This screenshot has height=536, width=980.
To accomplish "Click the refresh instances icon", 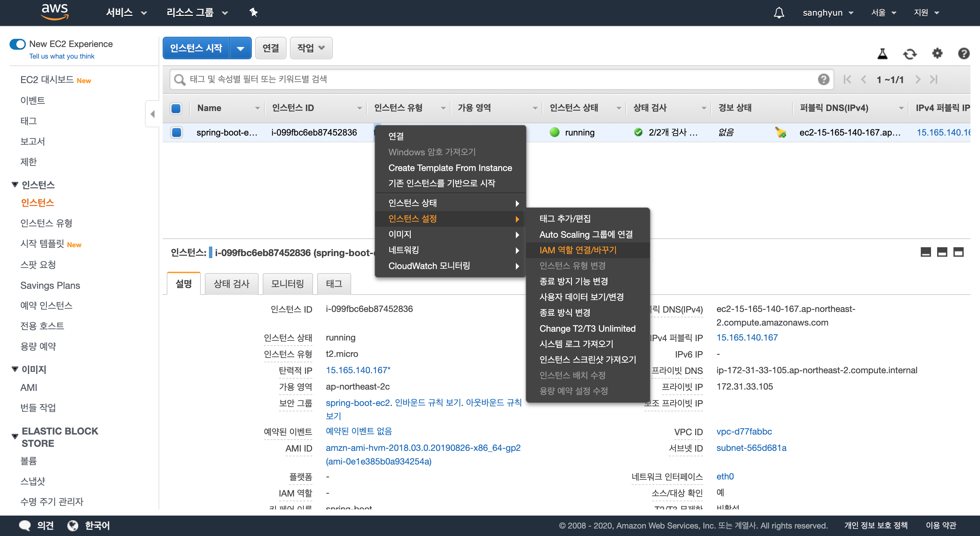I will click(x=910, y=54).
